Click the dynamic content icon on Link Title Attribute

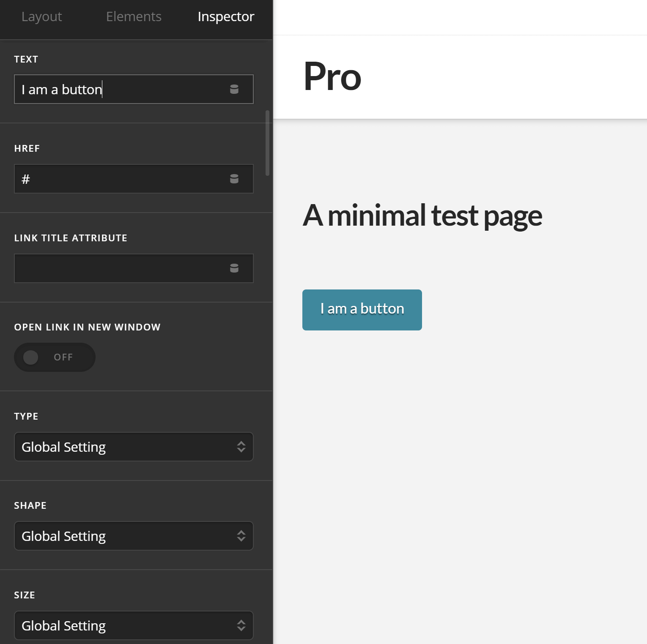234,268
